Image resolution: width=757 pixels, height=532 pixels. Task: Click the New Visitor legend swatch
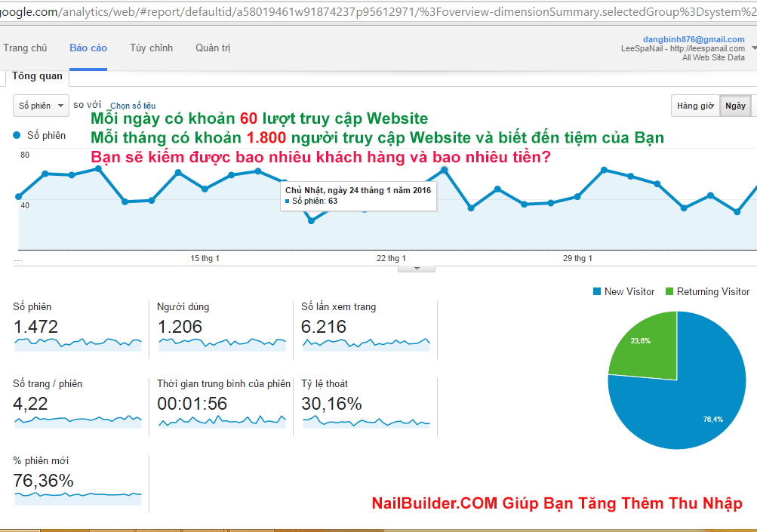(597, 291)
